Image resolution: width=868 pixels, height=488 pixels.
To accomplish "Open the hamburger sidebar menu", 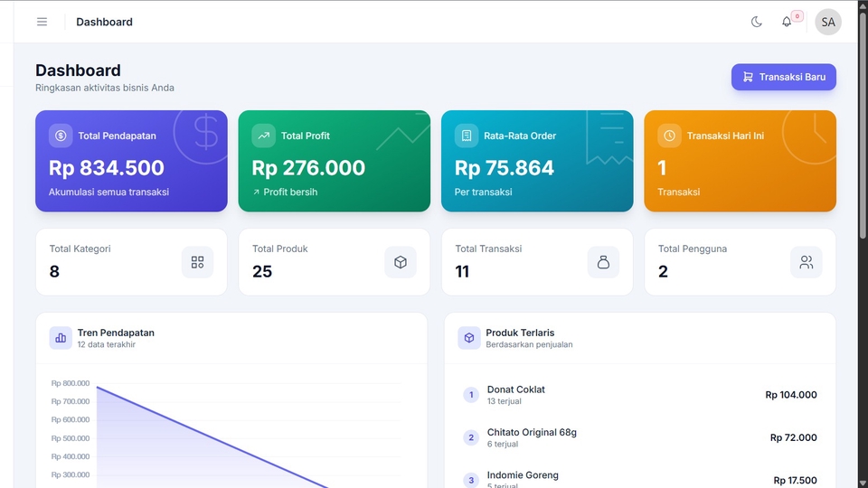I will (x=42, y=22).
